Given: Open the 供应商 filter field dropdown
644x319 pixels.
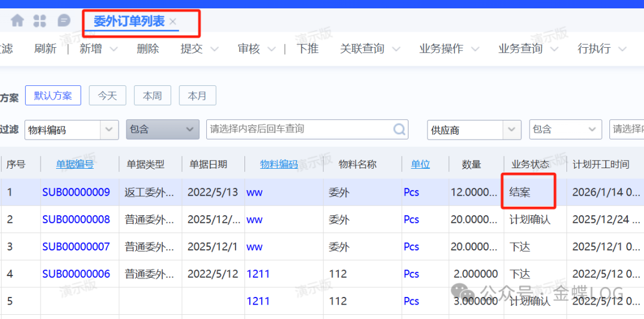Looking at the screenshot, I should click(512, 129).
